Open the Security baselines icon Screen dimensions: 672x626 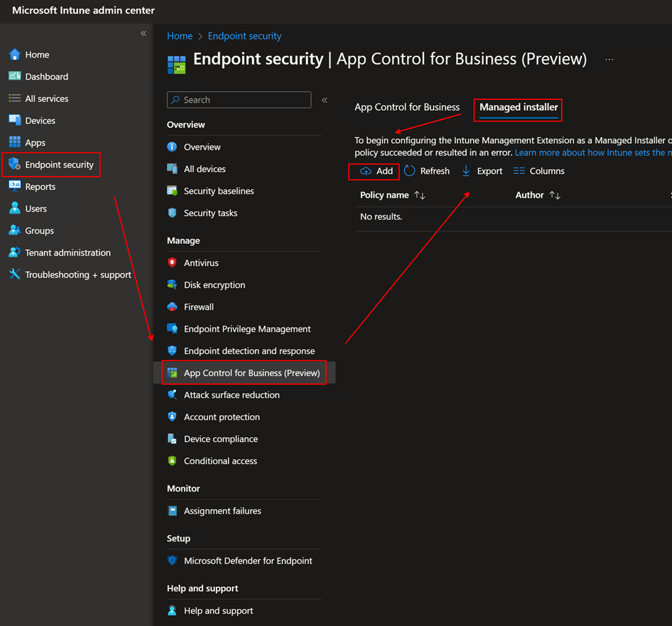(x=172, y=191)
